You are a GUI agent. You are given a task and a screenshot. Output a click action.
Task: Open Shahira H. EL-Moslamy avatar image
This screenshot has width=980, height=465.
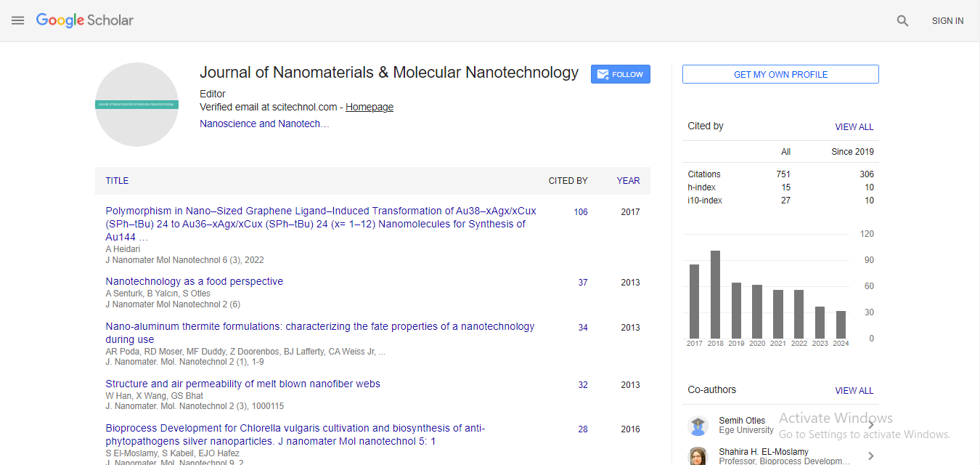698,456
